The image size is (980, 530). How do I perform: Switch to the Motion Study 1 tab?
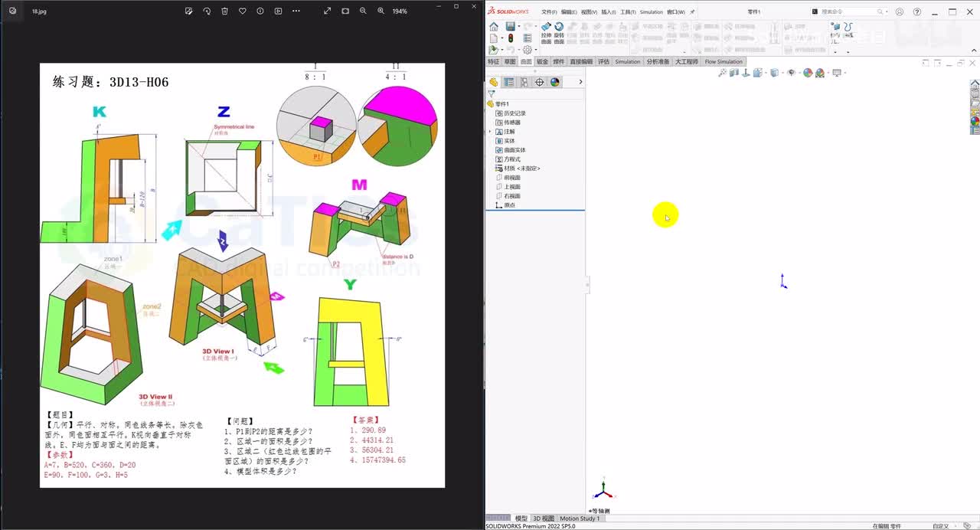point(580,519)
